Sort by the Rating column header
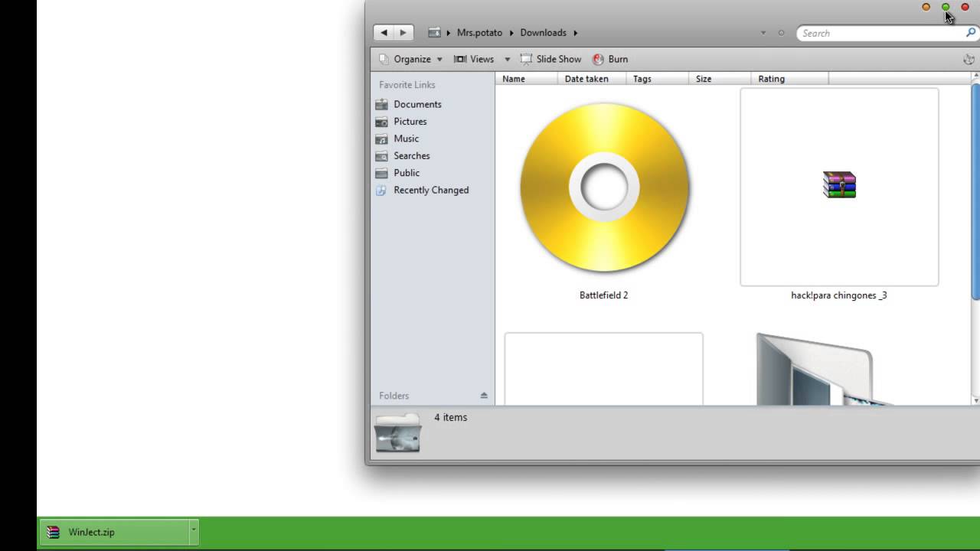 (790, 79)
